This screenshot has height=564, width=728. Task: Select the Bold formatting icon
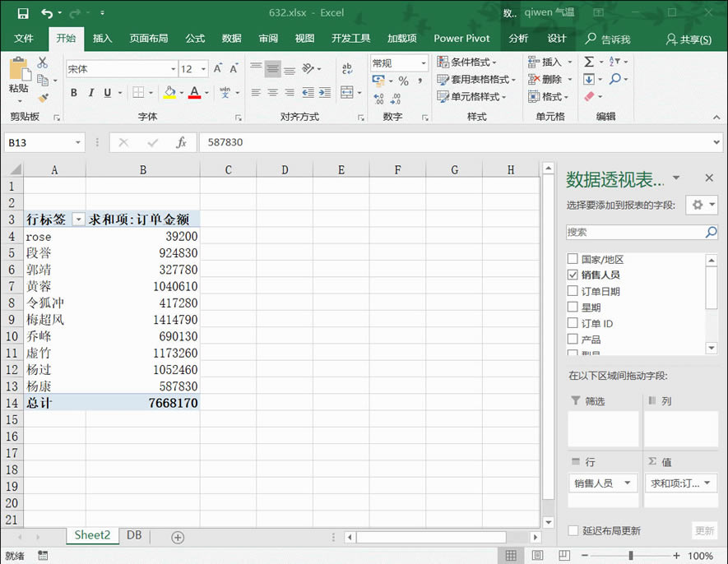[x=74, y=93]
